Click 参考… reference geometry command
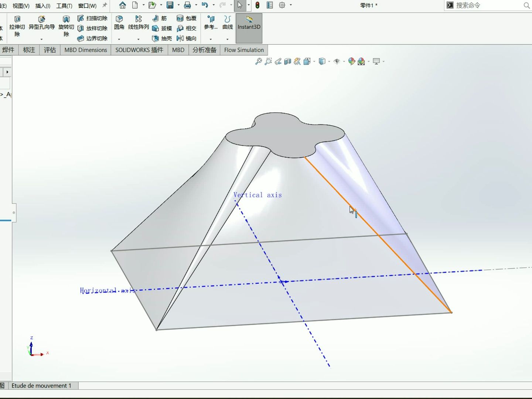The height and width of the screenshot is (399, 532). [210, 23]
